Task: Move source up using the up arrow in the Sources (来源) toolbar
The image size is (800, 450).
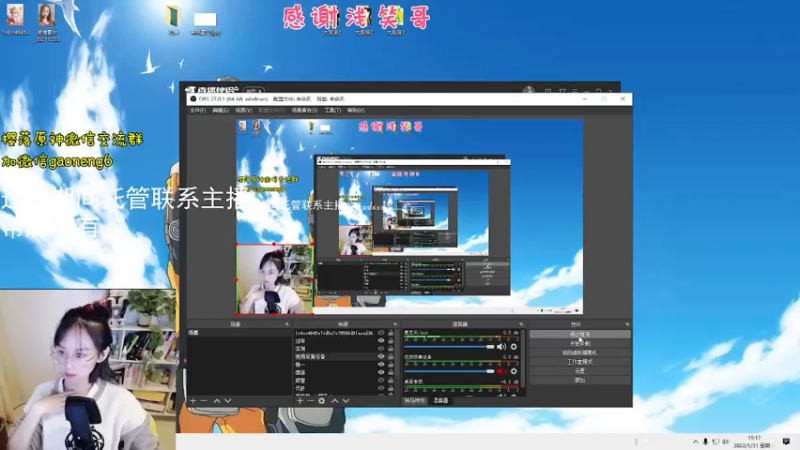Action: [335, 401]
